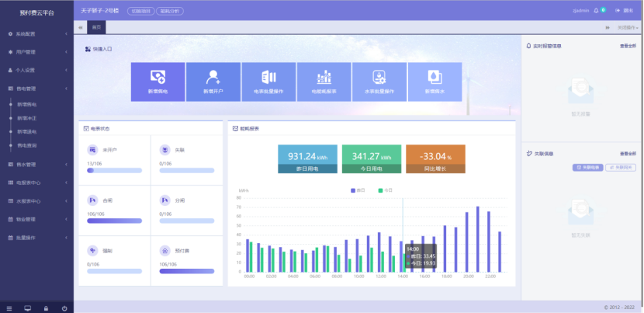644x313 pixels.
Task: Switch to 失联电表 filter
Action: [x=587, y=167]
